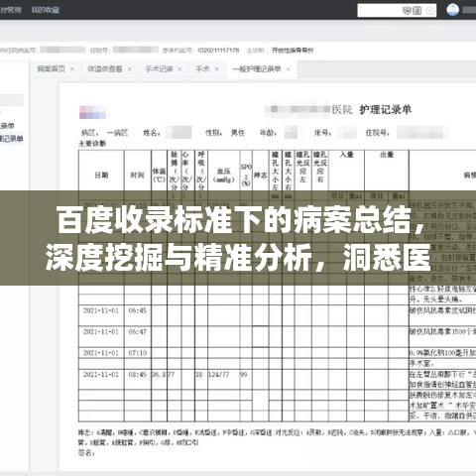Click the ID20211117178 record number
Viewport: 476px width, 476px height.
tap(218, 51)
